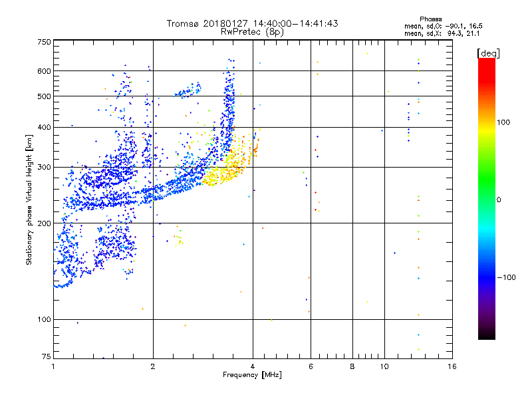This screenshot has height=399, width=532.
Task: Click the x-axis tick label '8'
Action: (352, 366)
